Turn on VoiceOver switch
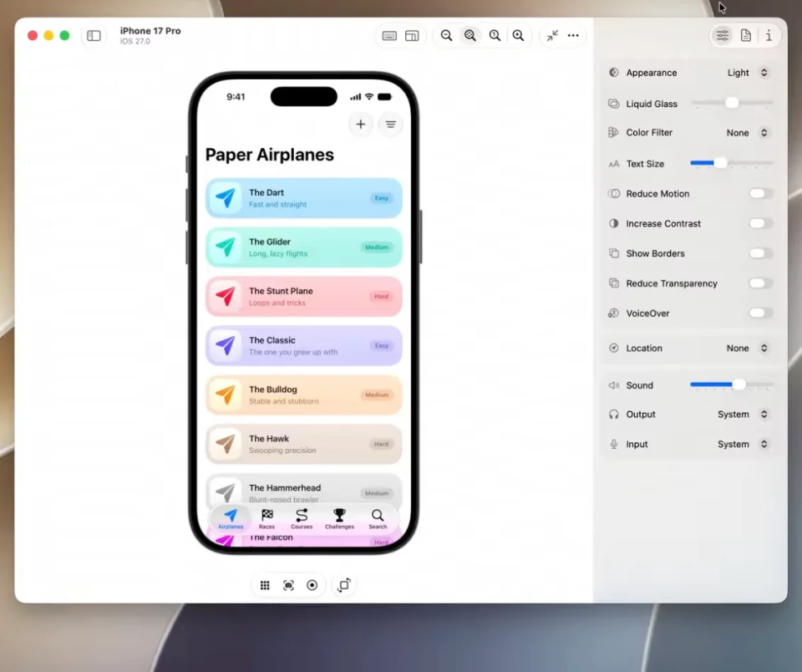Viewport: 802px width, 672px height. click(760, 313)
